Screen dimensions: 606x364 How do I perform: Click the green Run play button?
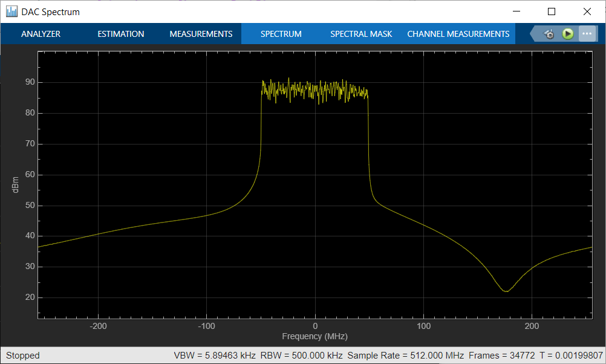pos(568,34)
